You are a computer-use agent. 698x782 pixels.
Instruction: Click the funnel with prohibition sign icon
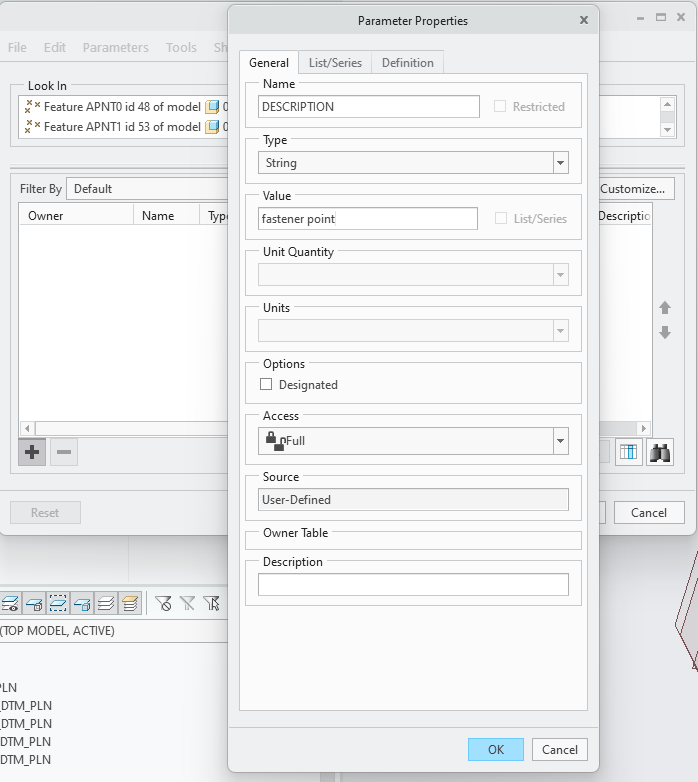tap(163, 603)
